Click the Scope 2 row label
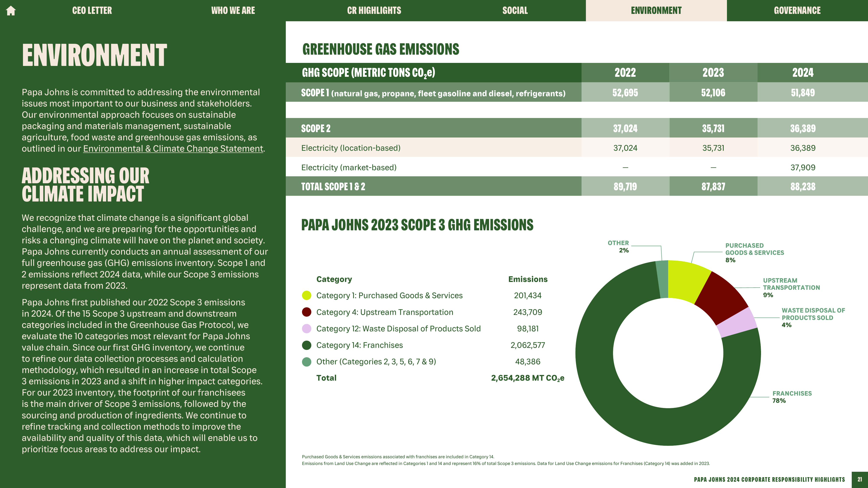868x488 pixels. coord(316,128)
